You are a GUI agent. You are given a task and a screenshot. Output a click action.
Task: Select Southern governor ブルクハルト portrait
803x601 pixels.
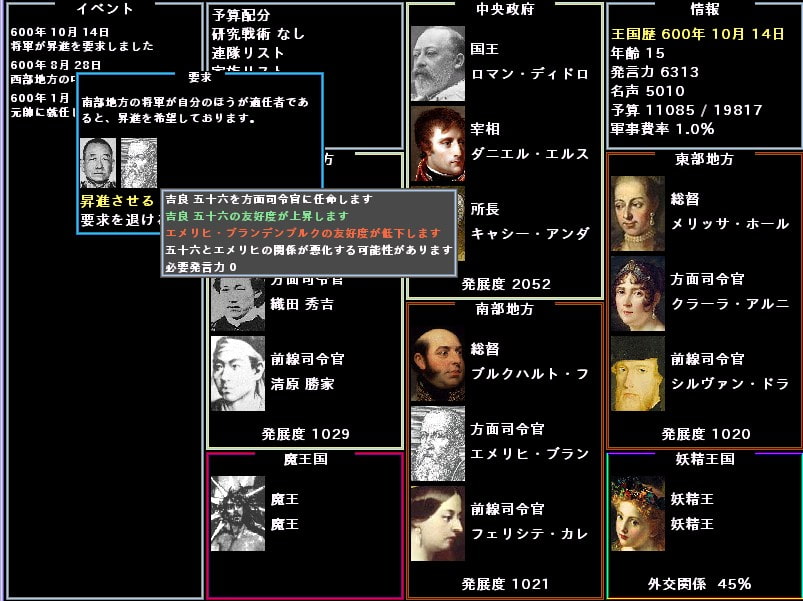(438, 363)
